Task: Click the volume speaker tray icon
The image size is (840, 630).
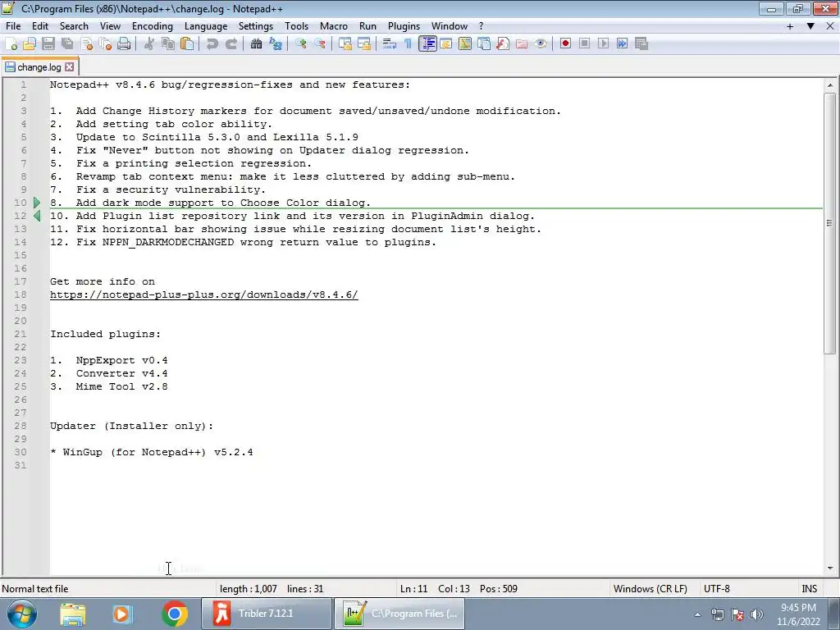Action: [x=756, y=614]
